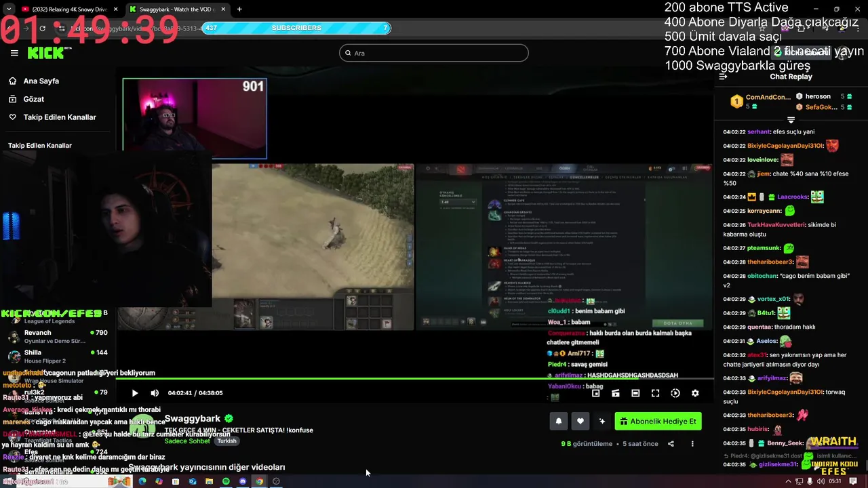Viewport: 868px width, 488px height.
Task: Open Spotify from taskbar
Action: 226,481
